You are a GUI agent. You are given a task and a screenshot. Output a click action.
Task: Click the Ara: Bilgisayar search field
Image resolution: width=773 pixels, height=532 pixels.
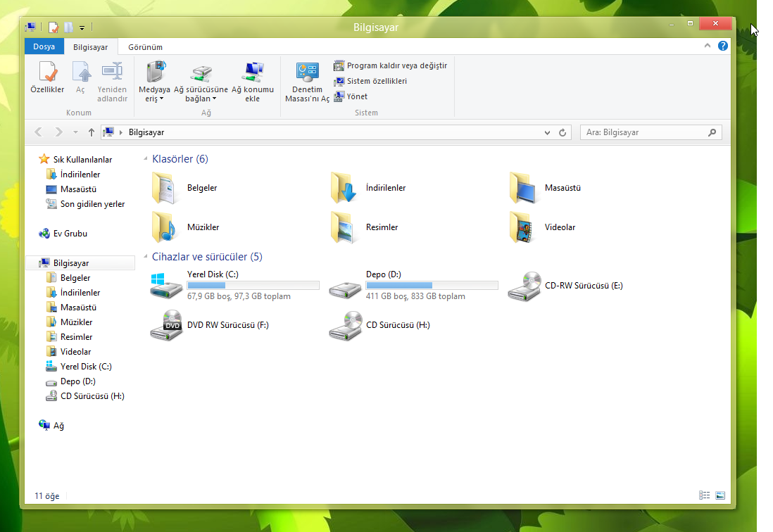(644, 132)
